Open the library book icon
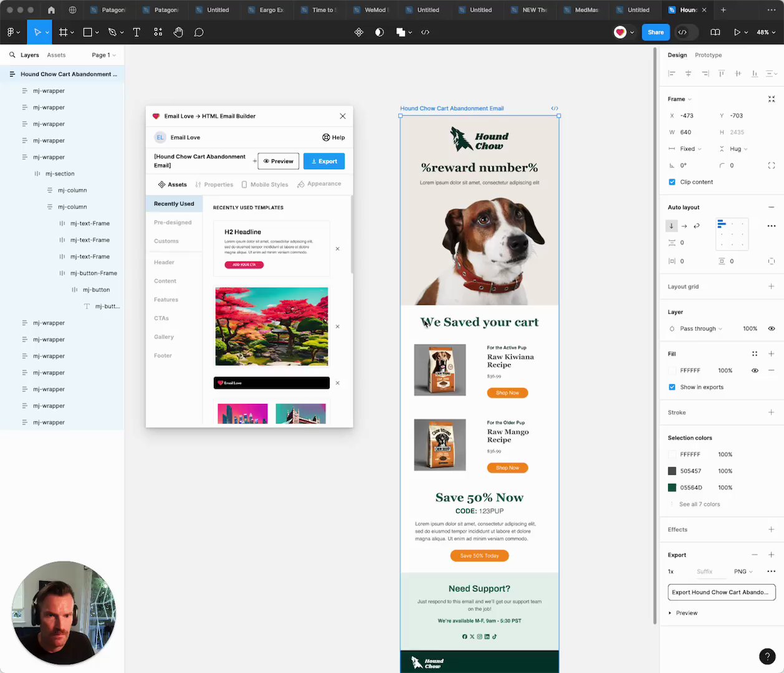The width and height of the screenshot is (784, 673). (715, 32)
